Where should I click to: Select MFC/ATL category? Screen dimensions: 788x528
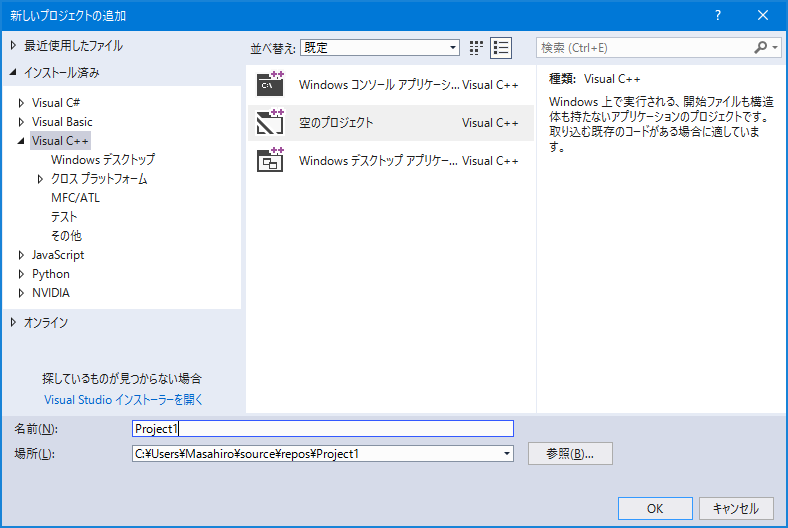[75, 198]
